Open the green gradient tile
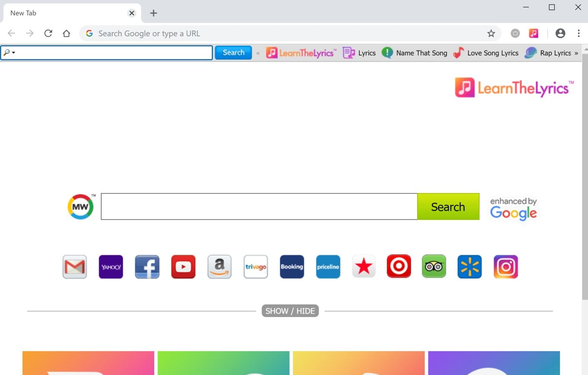 223,363
